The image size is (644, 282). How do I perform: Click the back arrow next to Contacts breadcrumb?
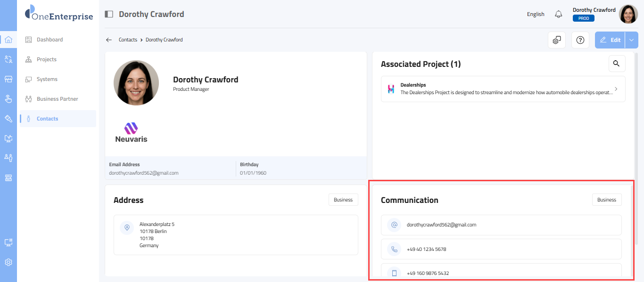(109, 40)
